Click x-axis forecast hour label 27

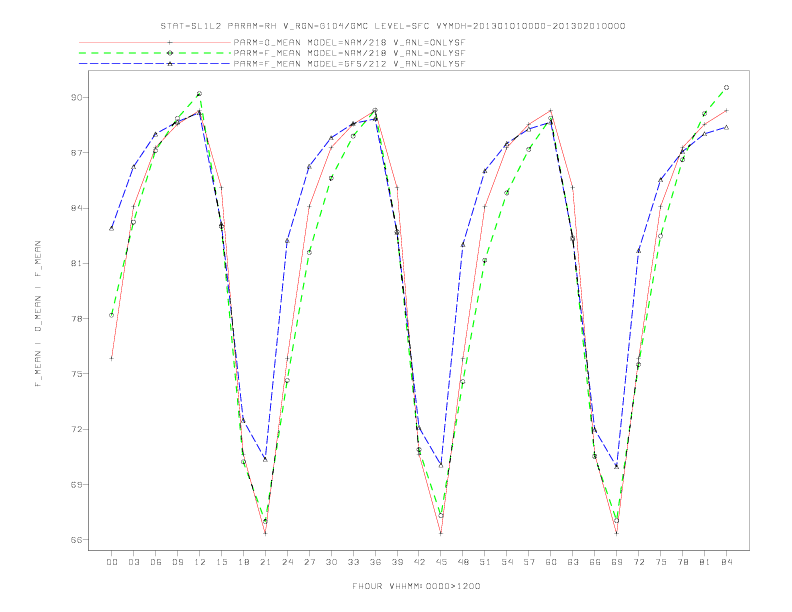[x=309, y=562]
